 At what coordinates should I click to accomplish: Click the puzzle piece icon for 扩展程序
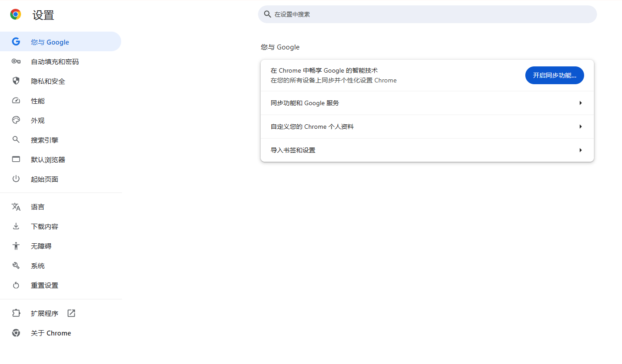(x=16, y=313)
